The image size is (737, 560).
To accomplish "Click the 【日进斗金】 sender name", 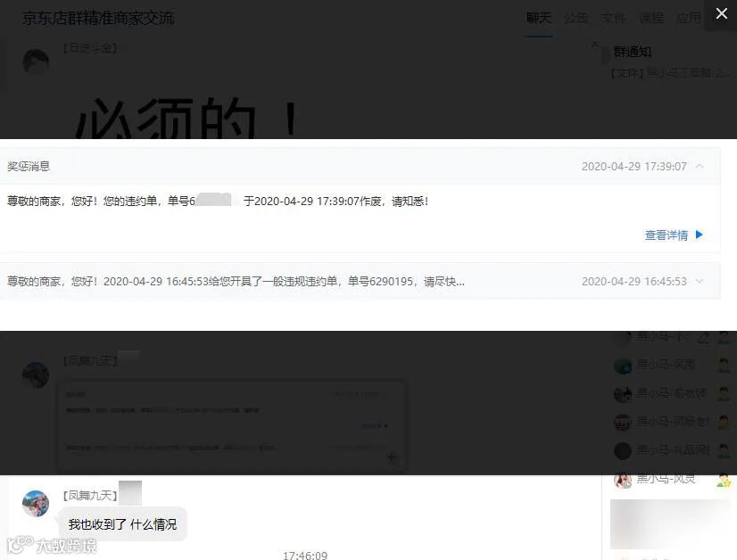I will 90,47.
